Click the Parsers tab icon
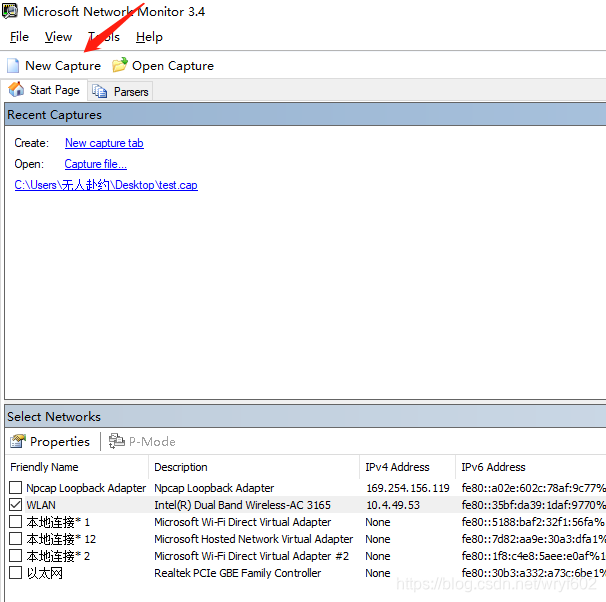The image size is (606, 602). pos(99,91)
